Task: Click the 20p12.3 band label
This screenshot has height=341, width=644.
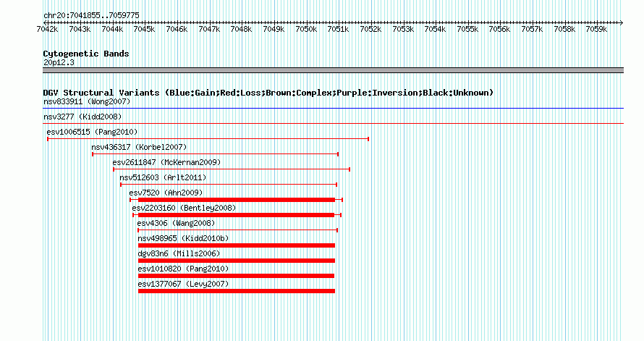Action: click(59, 62)
